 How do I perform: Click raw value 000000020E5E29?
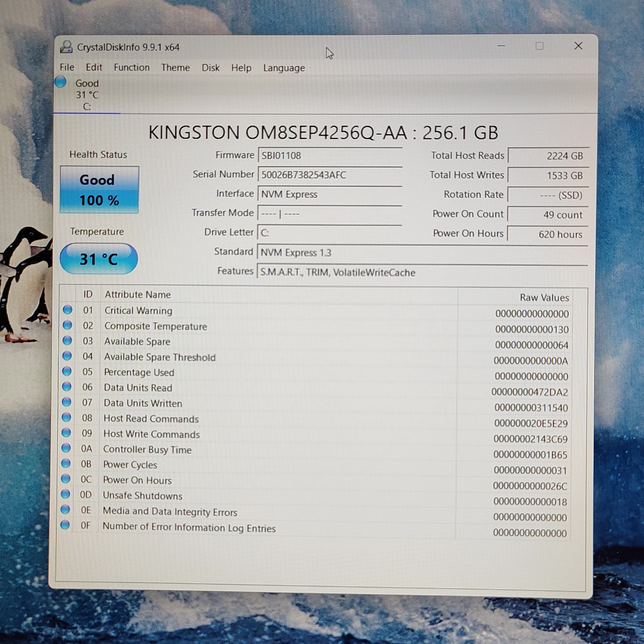pyautogui.click(x=531, y=423)
